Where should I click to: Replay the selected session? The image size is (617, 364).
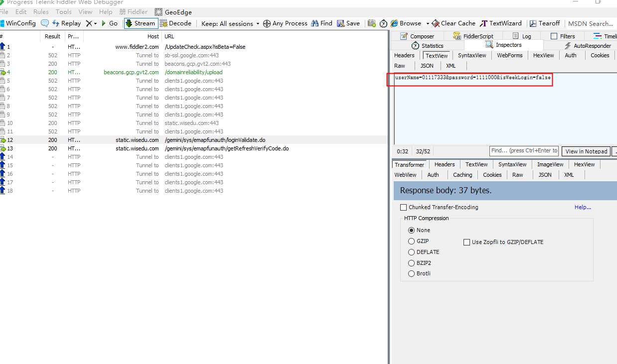tap(66, 23)
